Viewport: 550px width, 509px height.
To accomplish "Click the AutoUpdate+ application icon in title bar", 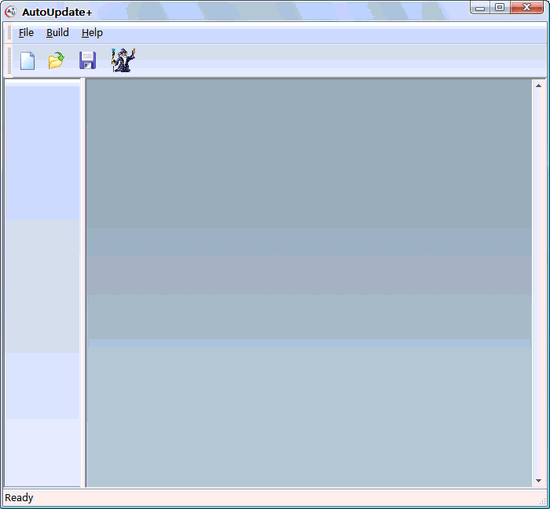I will point(11,12).
